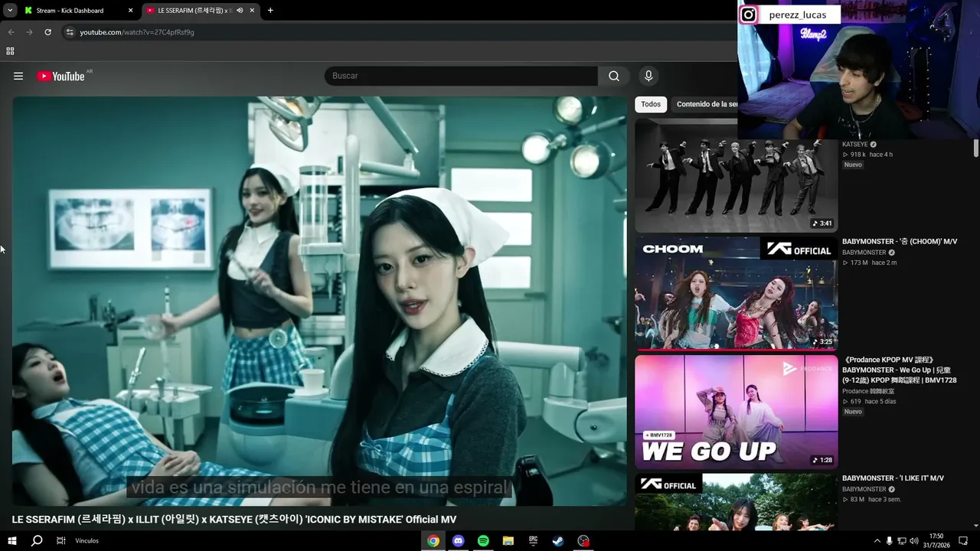Select the Contenido de la serie chip

click(705, 104)
